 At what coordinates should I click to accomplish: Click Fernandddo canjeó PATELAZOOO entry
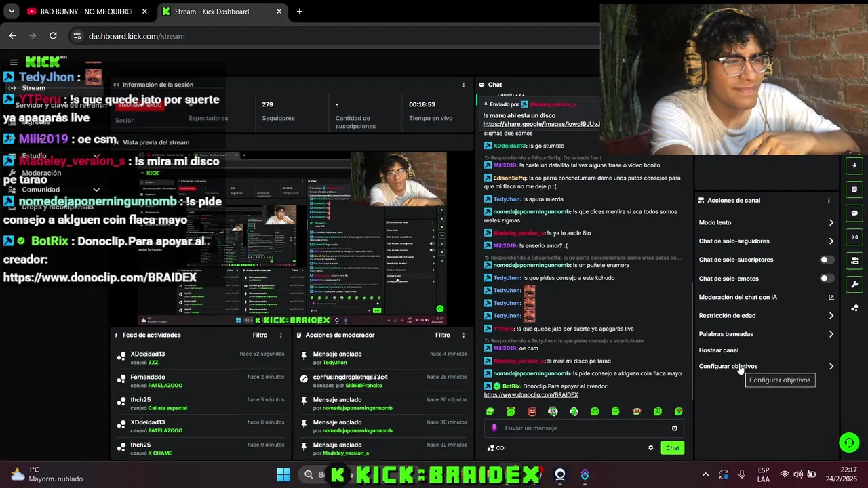click(201, 381)
